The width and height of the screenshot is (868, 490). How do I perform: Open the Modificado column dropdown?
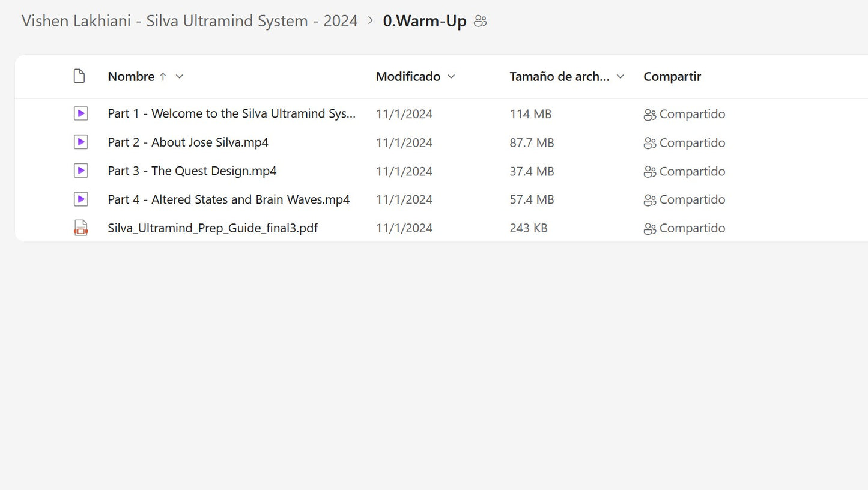[x=451, y=77]
